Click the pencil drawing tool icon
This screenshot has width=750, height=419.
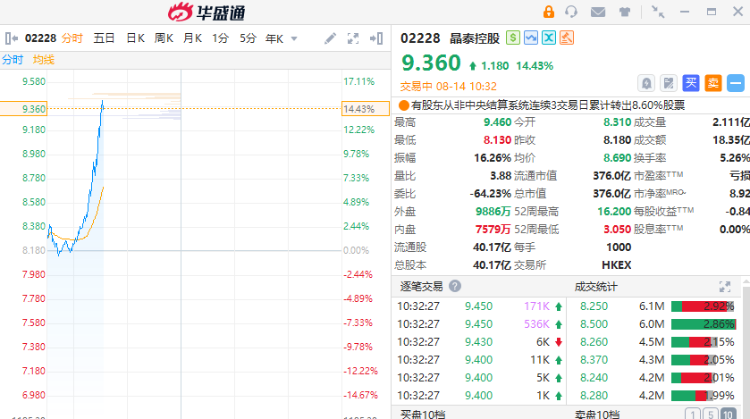(331, 39)
